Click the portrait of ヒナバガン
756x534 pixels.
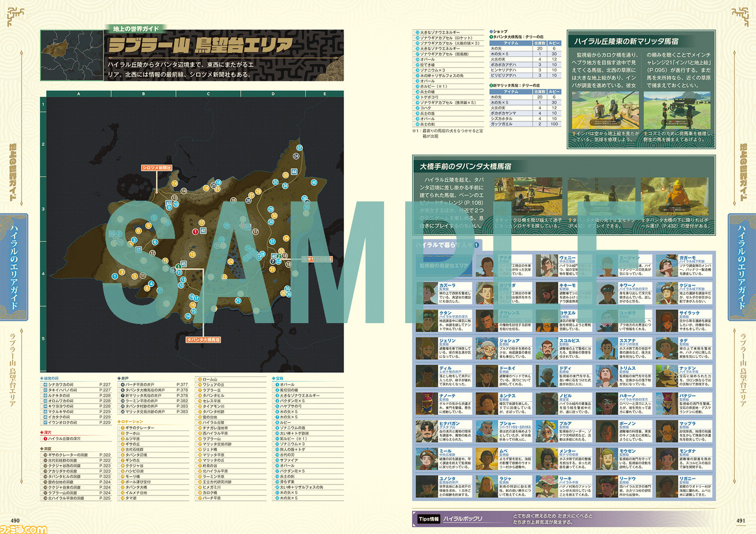428,431
